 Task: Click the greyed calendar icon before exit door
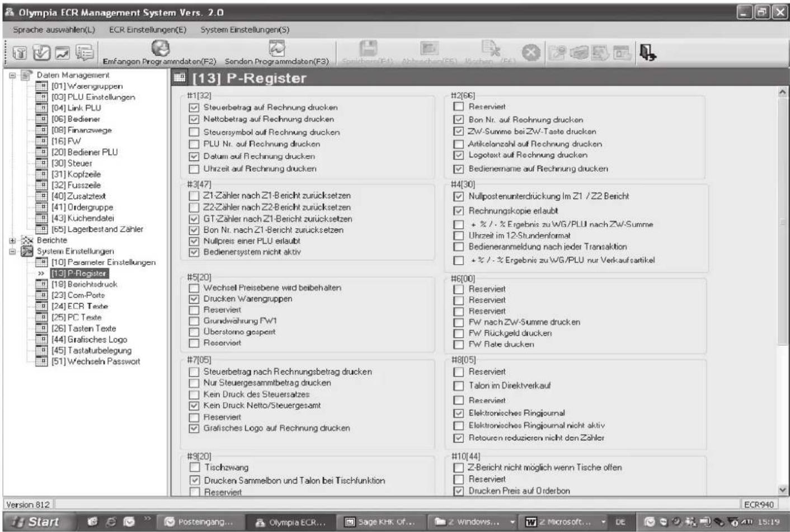[x=622, y=53]
